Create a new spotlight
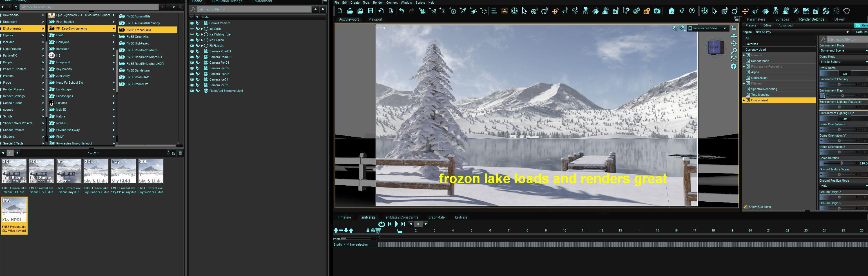 click(x=463, y=11)
